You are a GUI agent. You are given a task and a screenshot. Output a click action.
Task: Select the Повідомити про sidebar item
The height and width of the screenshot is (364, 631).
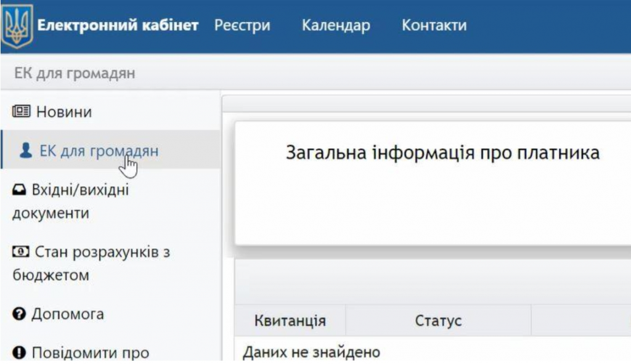click(x=91, y=352)
